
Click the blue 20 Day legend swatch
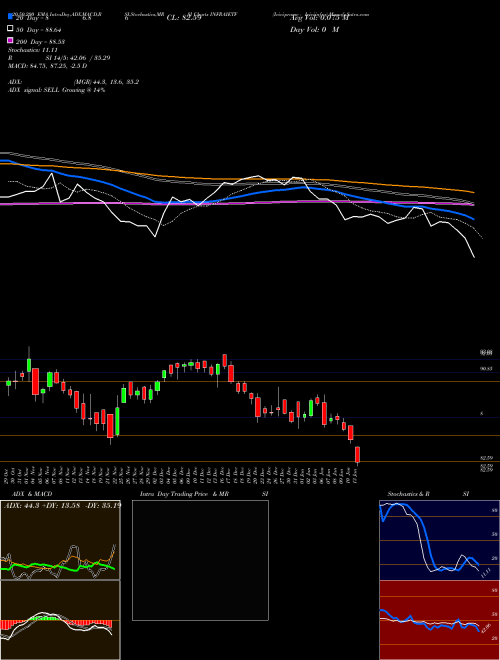click(x=10, y=16)
